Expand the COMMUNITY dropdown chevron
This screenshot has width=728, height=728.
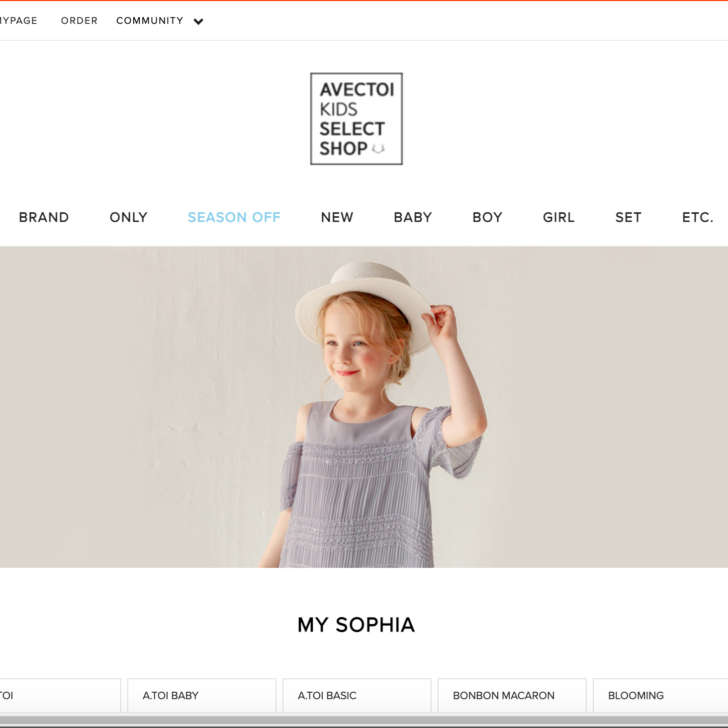coord(198,21)
